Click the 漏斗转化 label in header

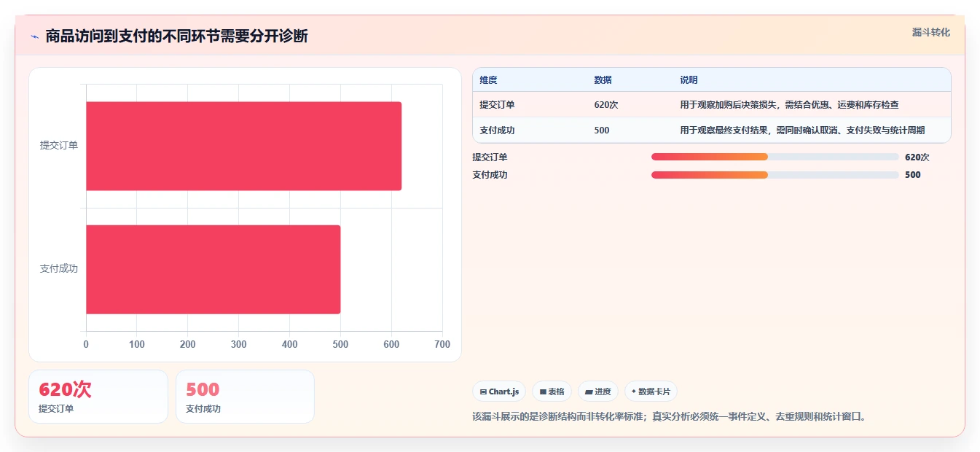[930, 32]
